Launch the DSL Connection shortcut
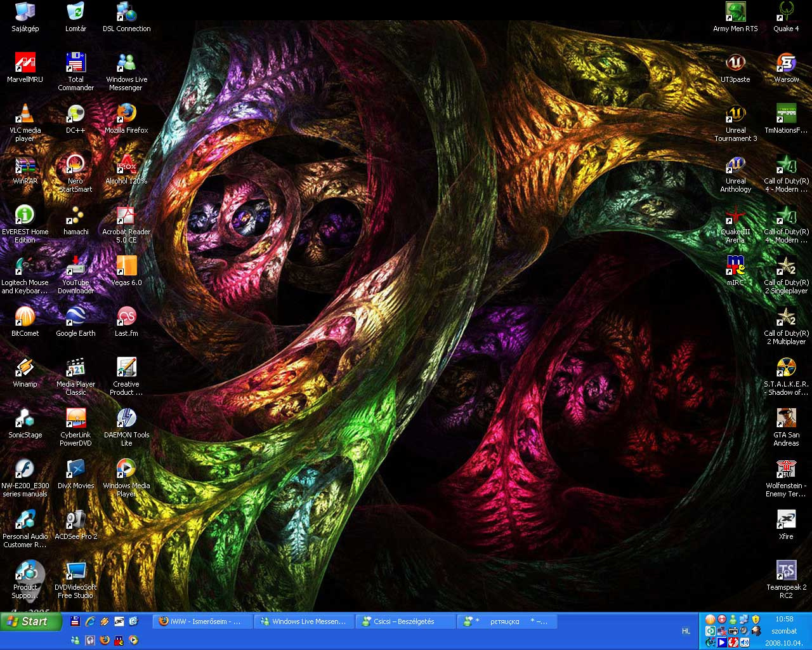812x650 pixels. pyautogui.click(x=127, y=17)
